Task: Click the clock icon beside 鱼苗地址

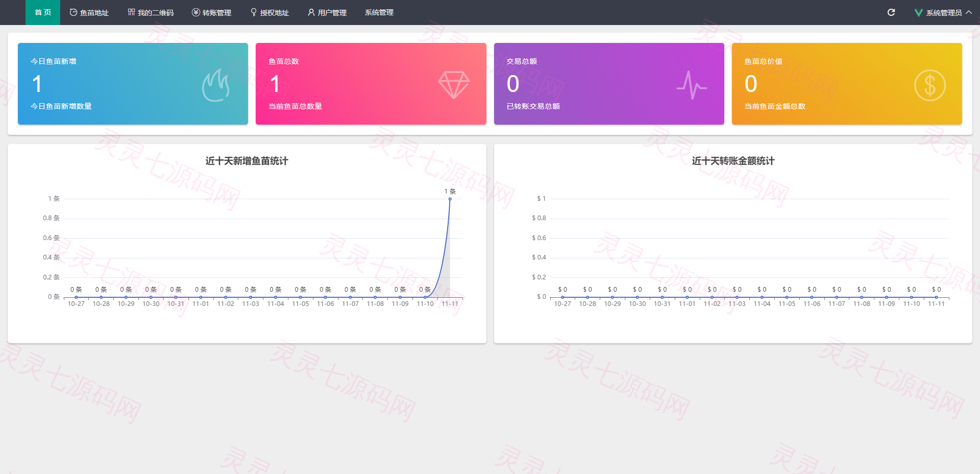Action: 73,12
